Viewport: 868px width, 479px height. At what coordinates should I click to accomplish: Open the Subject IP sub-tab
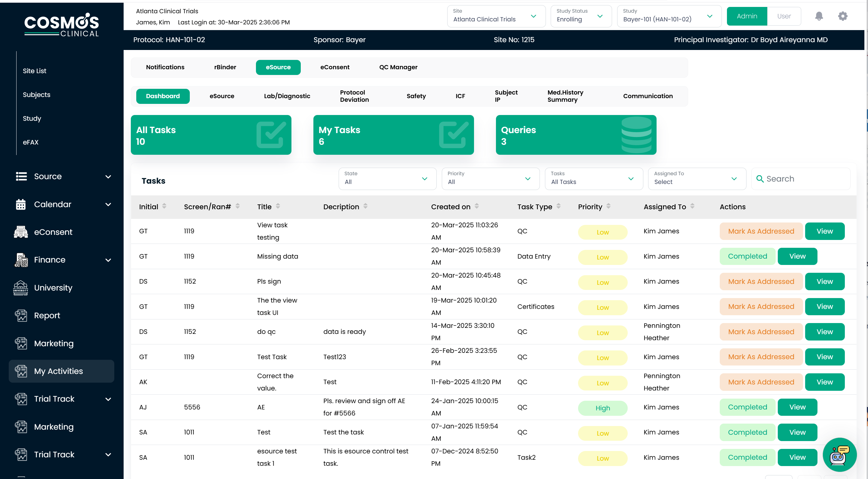pyautogui.click(x=506, y=96)
